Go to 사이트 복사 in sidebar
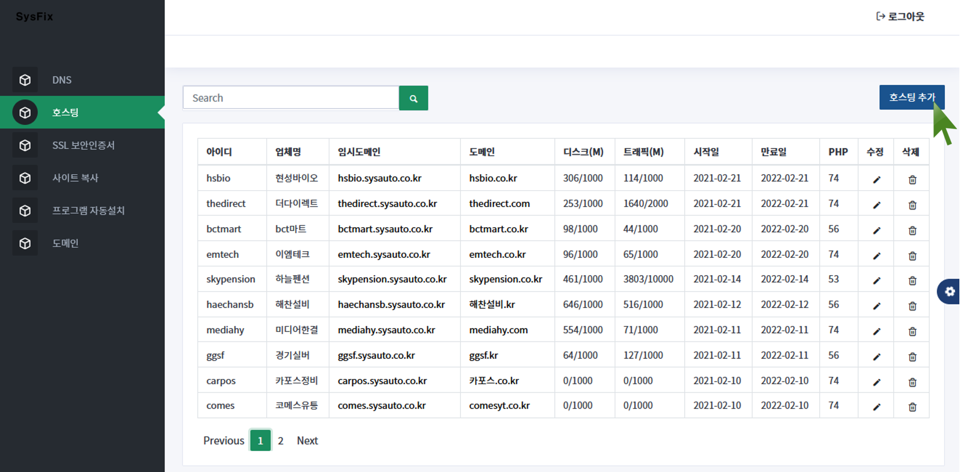This screenshot has width=980, height=472. coord(75,178)
